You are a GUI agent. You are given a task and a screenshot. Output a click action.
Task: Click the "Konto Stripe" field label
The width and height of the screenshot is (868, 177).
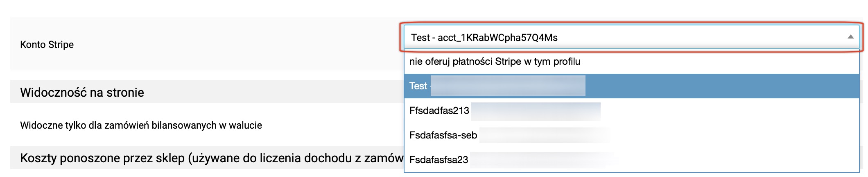pyautogui.click(x=47, y=45)
